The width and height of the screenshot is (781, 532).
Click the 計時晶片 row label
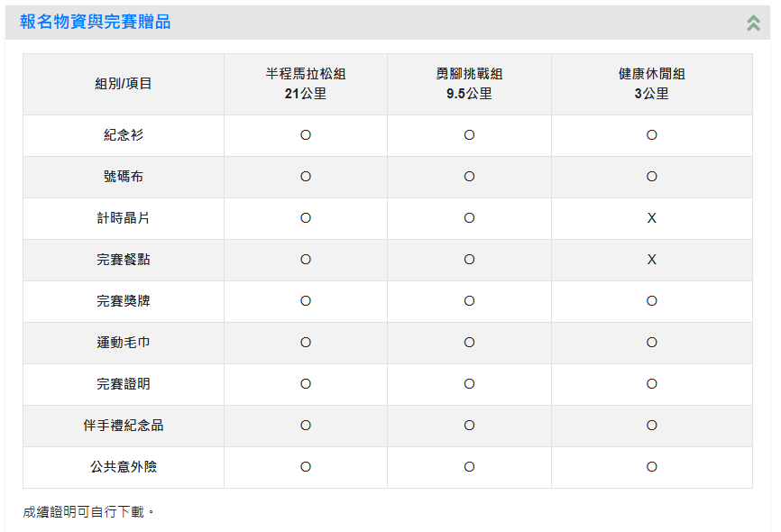click(124, 217)
